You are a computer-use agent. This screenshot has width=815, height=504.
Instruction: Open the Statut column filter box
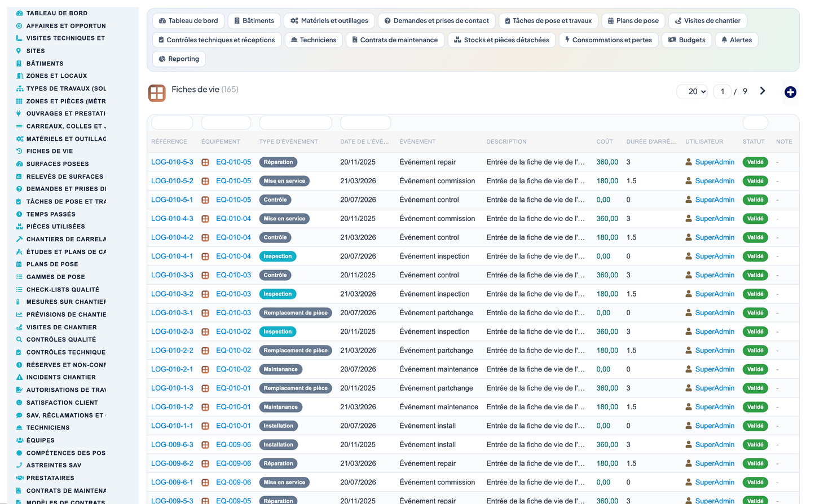755,122
